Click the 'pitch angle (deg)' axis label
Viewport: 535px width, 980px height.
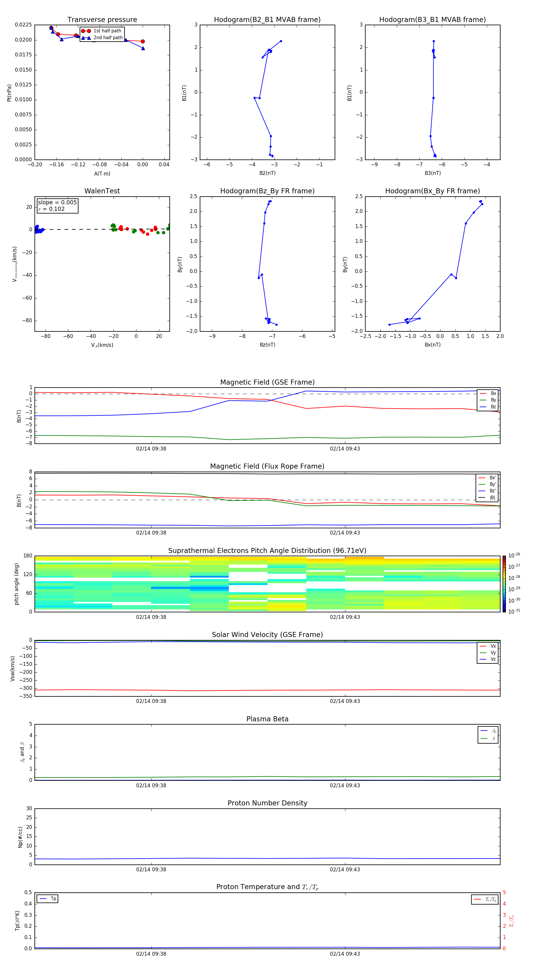[16, 584]
